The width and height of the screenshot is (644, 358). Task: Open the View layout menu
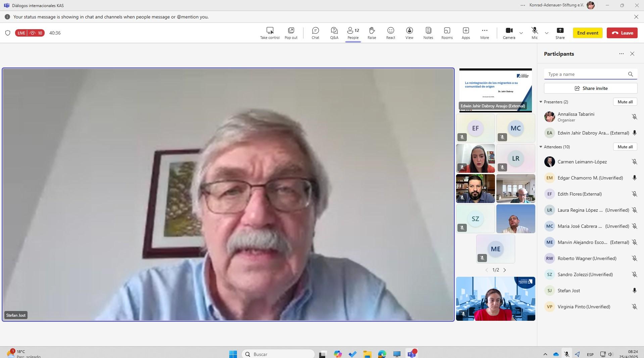(409, 33)
